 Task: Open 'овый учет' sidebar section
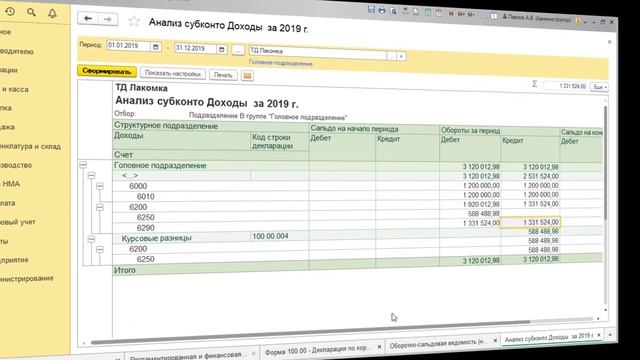coord(18,222)
